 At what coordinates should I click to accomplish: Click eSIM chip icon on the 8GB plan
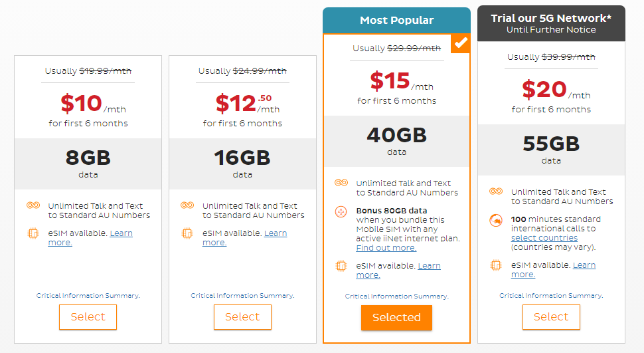point(32,233)
